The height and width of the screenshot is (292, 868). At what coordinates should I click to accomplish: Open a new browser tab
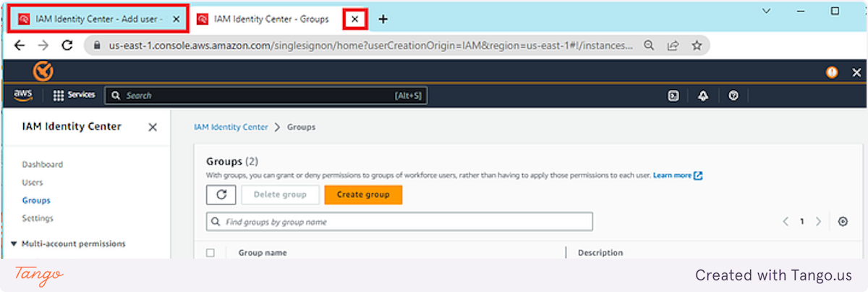383,19
